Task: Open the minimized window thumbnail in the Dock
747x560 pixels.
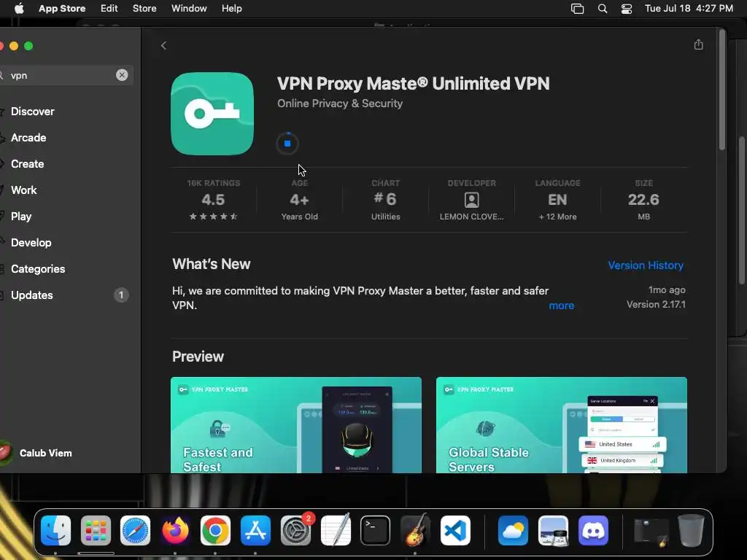Action: click(651, 531)
